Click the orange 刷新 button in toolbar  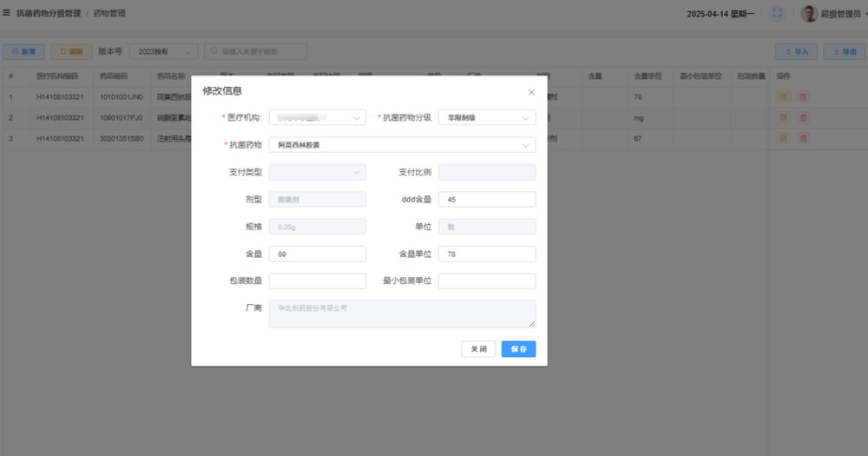71,51
